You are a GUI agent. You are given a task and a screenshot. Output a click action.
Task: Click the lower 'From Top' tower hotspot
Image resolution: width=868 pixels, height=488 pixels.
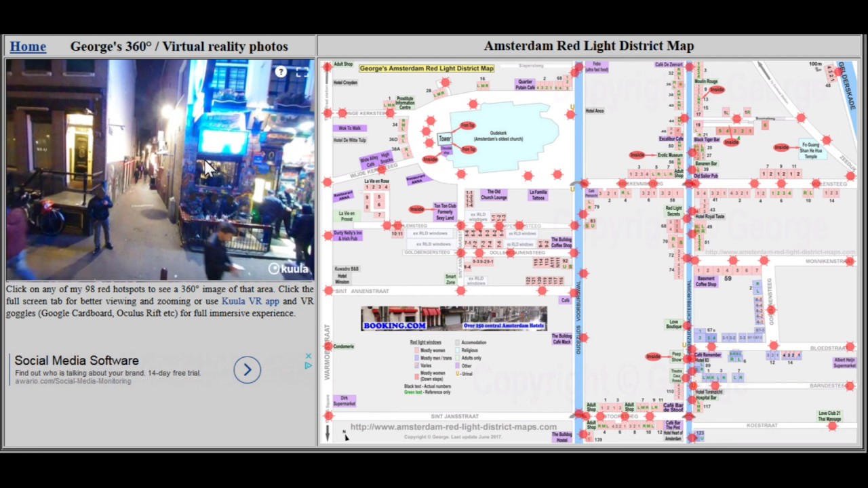pos(468,149)
